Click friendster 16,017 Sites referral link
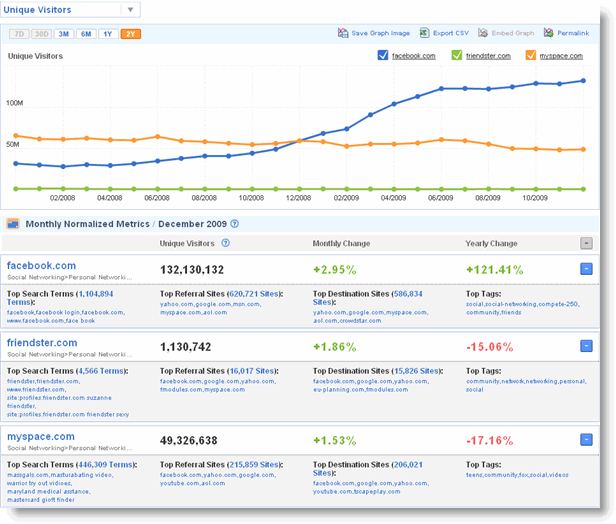The image size is (616, 524). click(251, 371)
